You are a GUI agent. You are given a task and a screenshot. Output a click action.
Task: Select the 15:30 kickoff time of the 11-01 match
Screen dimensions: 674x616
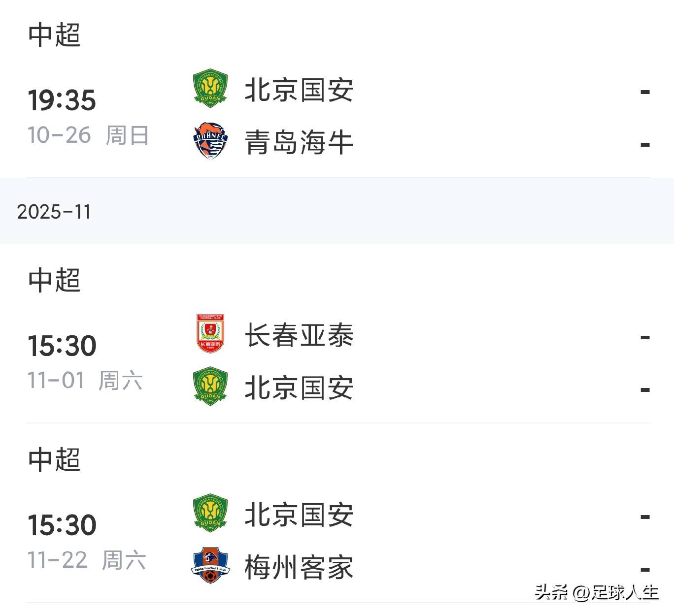[x=63, y=345]
